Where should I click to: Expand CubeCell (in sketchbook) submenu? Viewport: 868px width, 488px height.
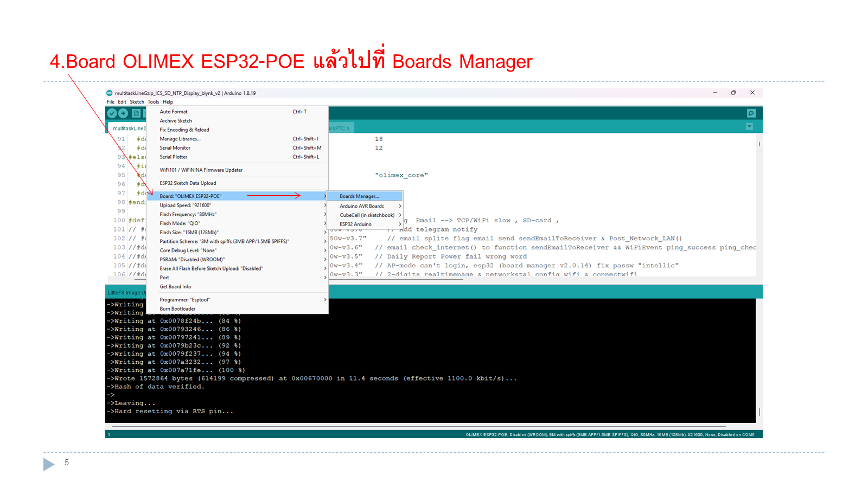(x=365, y=215)
